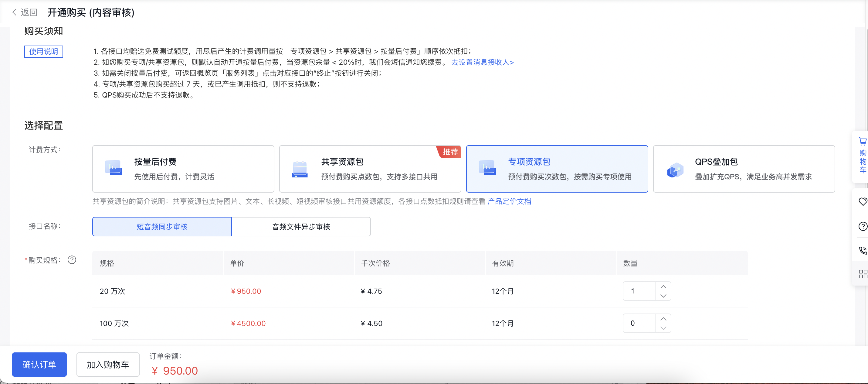Click the QPS叠加包 cube icon
The image size is (868, 384).
pyautogui.click(x=675, y=170)
